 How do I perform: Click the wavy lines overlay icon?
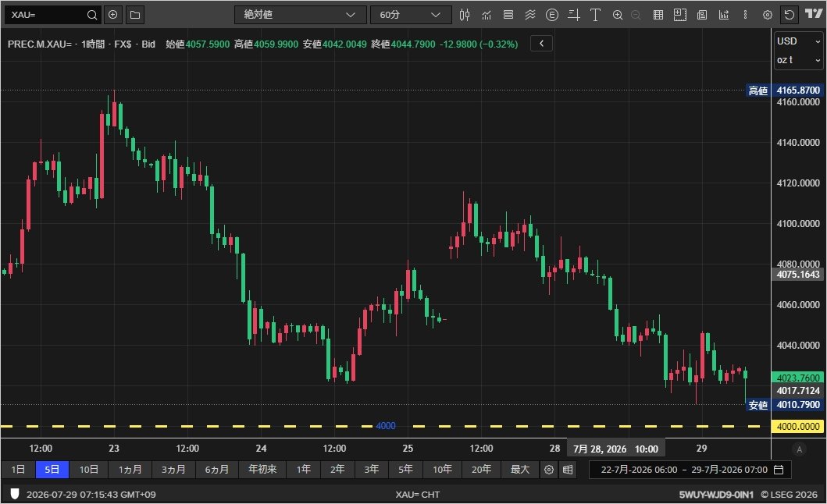coord(530,15)
